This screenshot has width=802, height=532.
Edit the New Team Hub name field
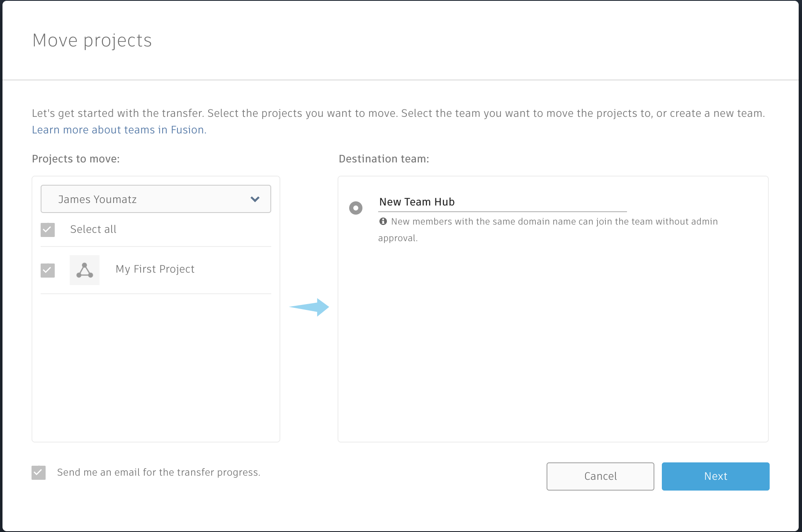click(x=502, y=202)
